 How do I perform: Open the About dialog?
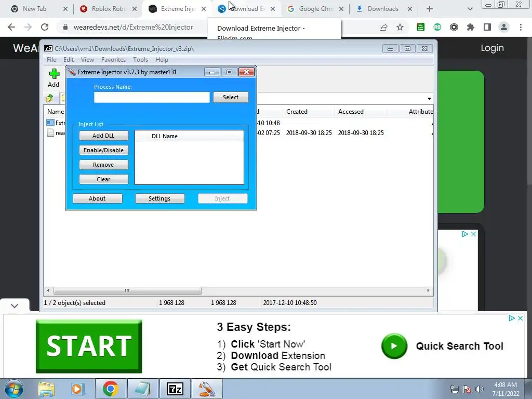[97, 198]
